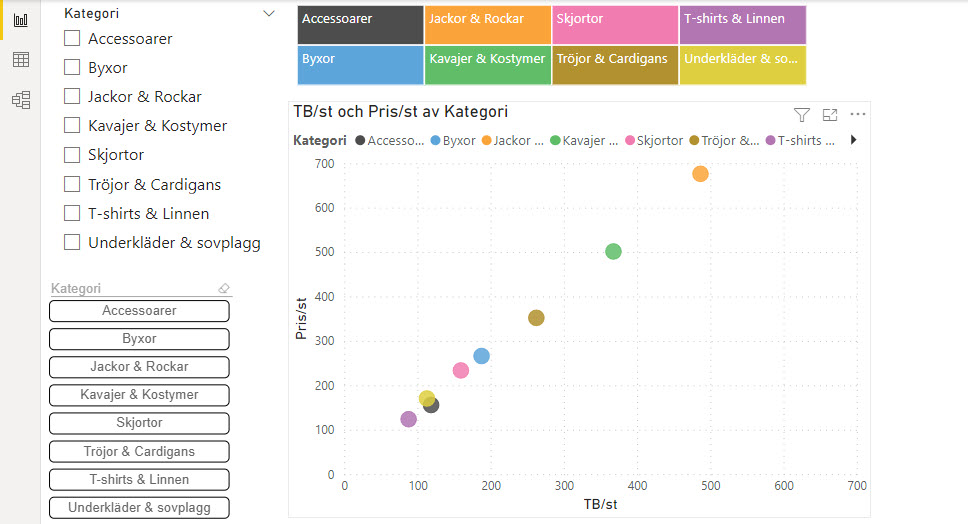Open focus mode for the scatter chart
This screenshot has width=968, height=524.
pyautogui.click(x=829, y=115)
